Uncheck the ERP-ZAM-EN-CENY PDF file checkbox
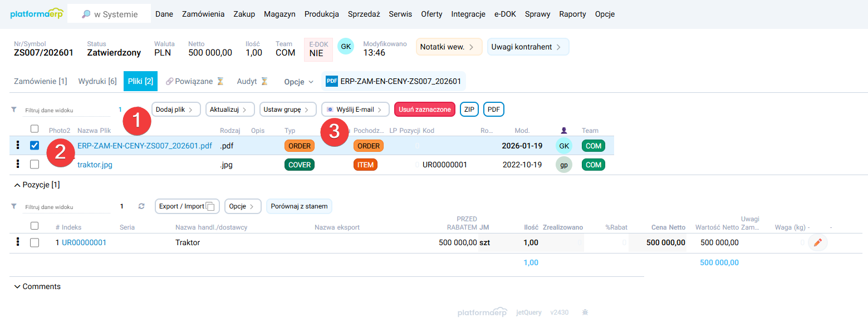 coord(35,146)
